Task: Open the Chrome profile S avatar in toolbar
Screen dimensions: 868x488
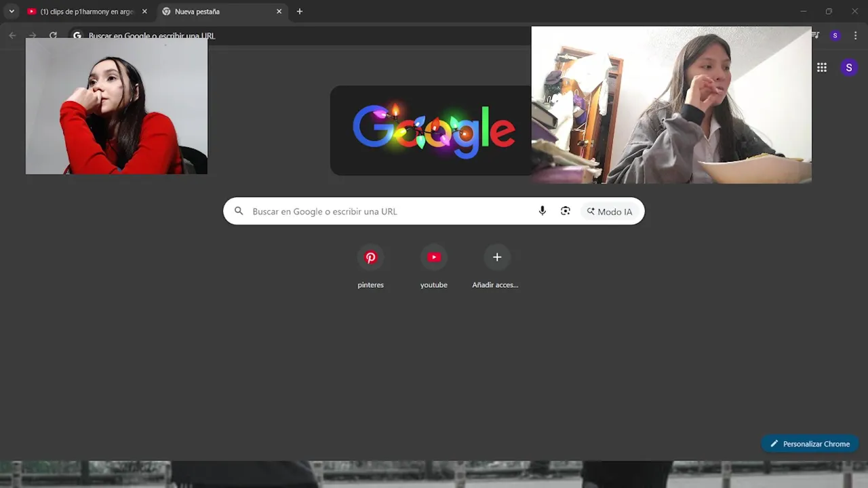Action: click(x=835, y=35)
